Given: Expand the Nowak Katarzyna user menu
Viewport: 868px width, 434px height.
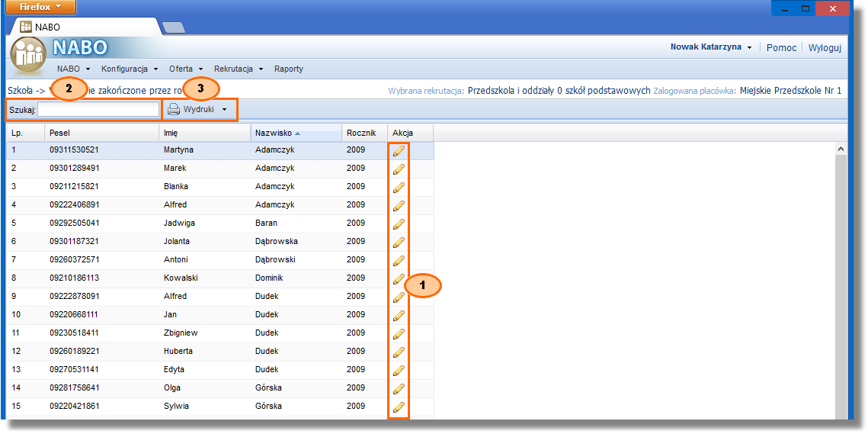Looking at the screenshot, I should [x=749, y=47].
